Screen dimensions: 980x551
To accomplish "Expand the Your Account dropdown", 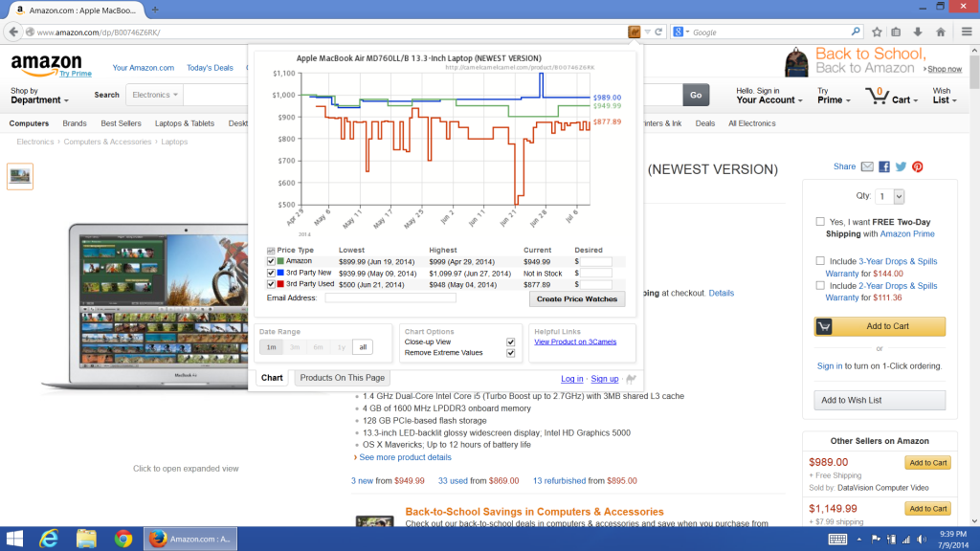I will (x=768, y=96).
